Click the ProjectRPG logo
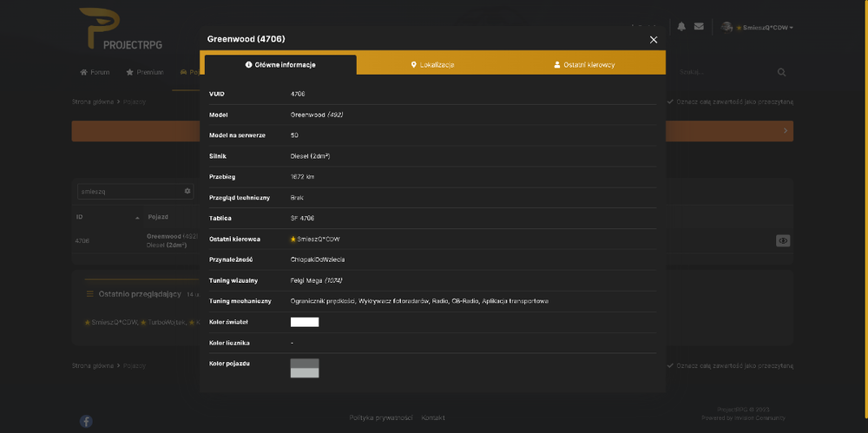868x433 pixels. [x=122, y=29]
